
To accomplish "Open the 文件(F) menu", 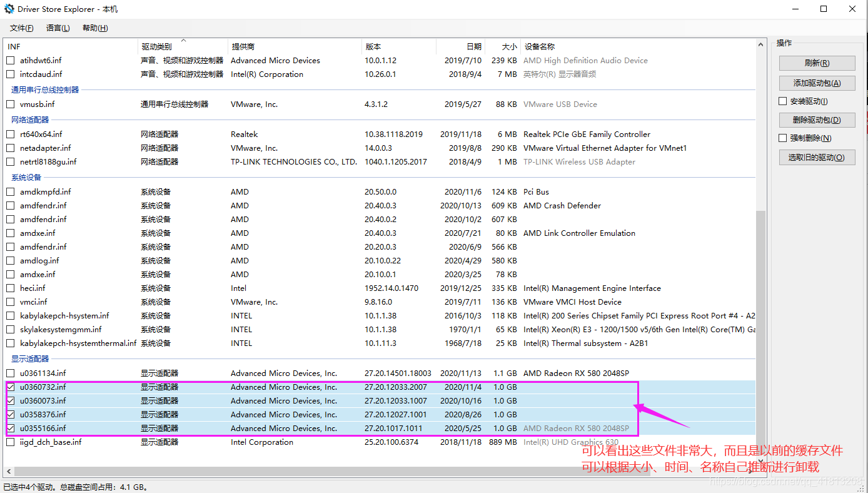I will click(x=22, y=28).
